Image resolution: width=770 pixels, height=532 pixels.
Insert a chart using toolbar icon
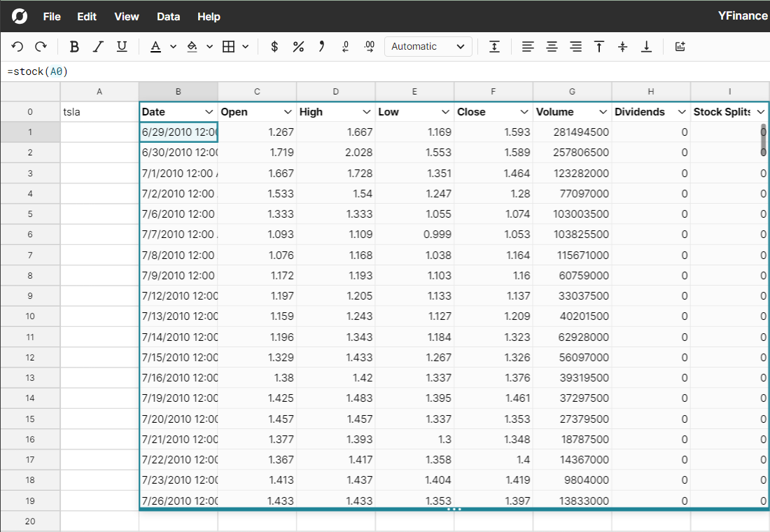pos(679,46)
